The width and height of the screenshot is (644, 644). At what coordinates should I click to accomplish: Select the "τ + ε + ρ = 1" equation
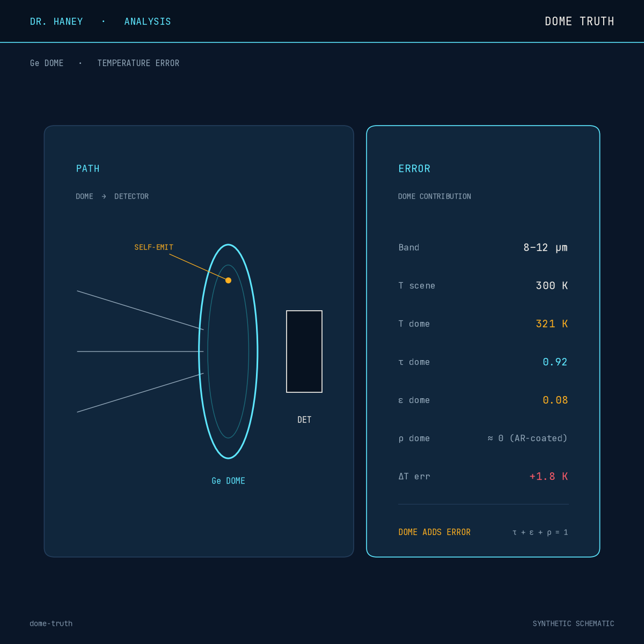[540, 532]
